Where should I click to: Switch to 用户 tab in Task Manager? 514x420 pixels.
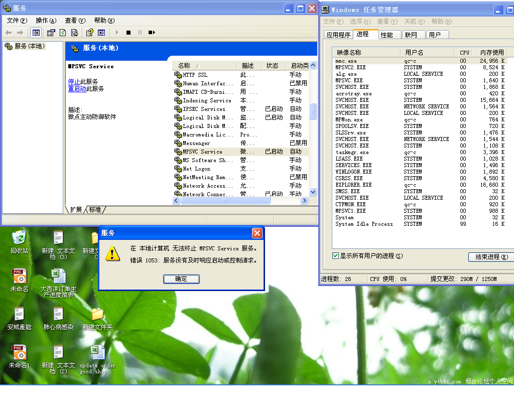(x=437, y=35)
